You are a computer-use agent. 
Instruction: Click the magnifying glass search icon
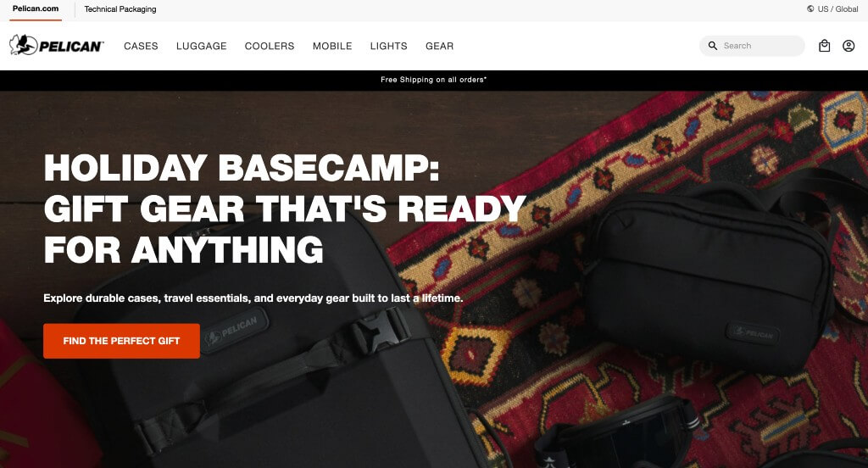(x=713, y=46)
